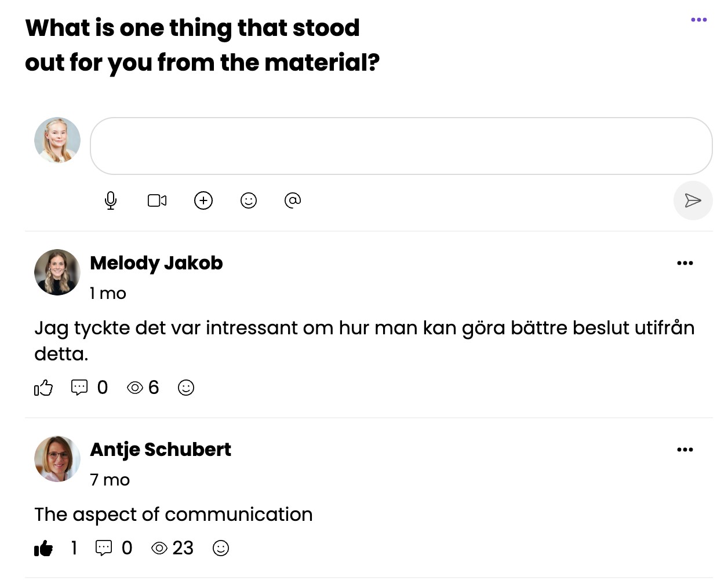
Task: Click the plus attachment icon
Action: (x=203, y=200)
